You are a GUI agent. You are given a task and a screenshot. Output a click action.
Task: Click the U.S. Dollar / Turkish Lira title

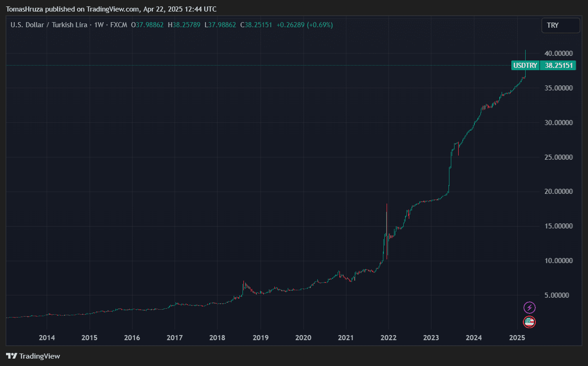[x=49, y=25]
